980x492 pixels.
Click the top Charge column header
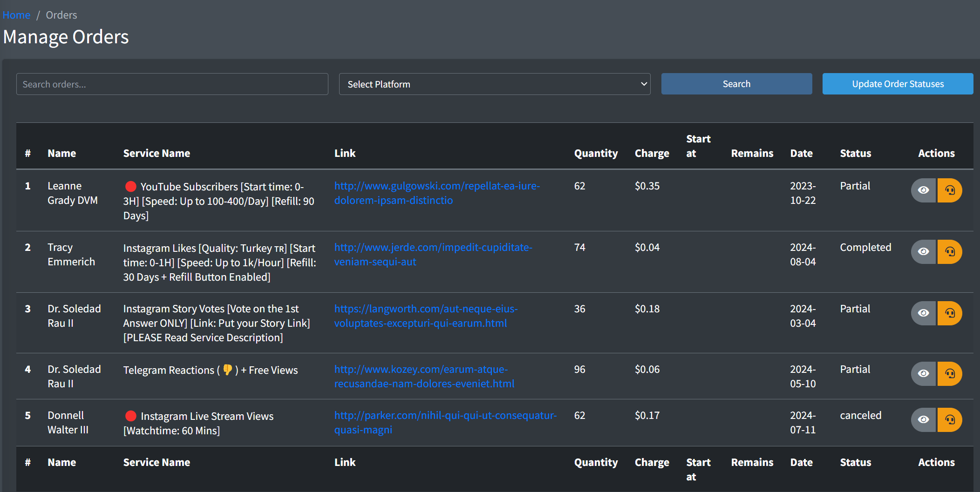pyautogui.click(x=652, y=153)
